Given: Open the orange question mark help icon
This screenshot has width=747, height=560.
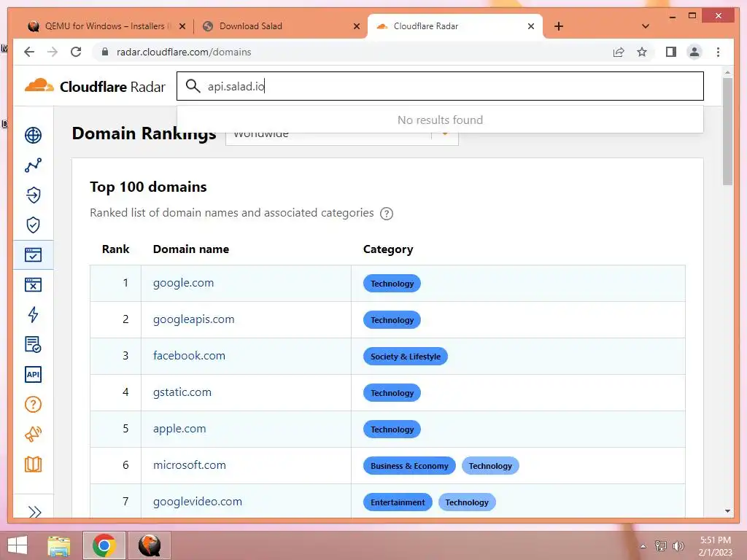Looking at the screenshot, I should (x=33, y=404).
